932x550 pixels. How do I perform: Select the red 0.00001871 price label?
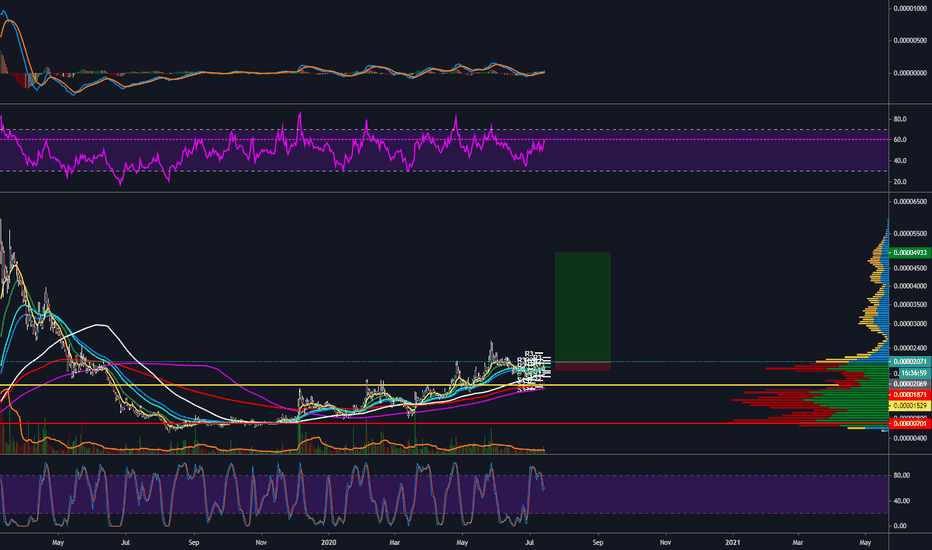pos(910,395)
